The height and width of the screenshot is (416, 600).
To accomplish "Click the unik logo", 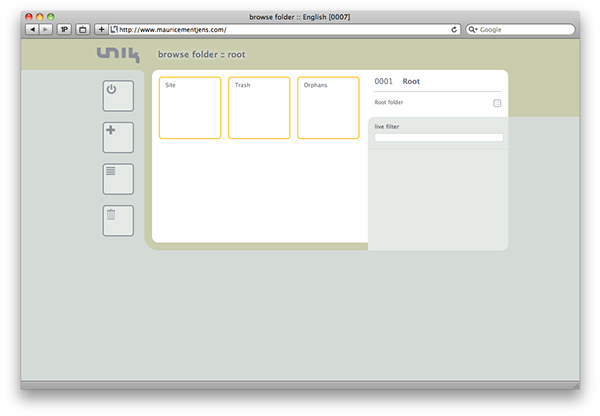I will tap(118, 54).
